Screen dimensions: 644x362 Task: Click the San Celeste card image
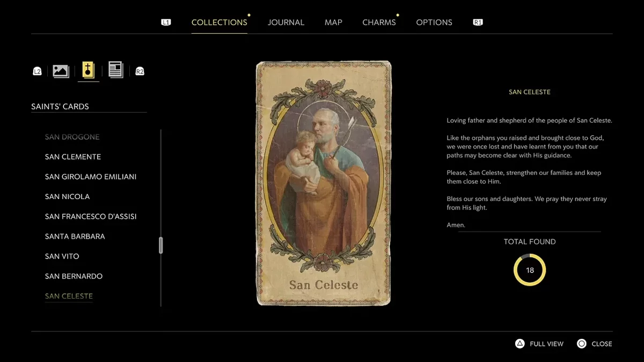[x=324, y=183]
